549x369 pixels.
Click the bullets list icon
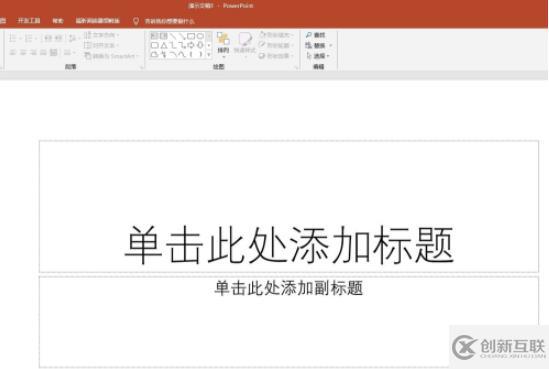point(13,38)
